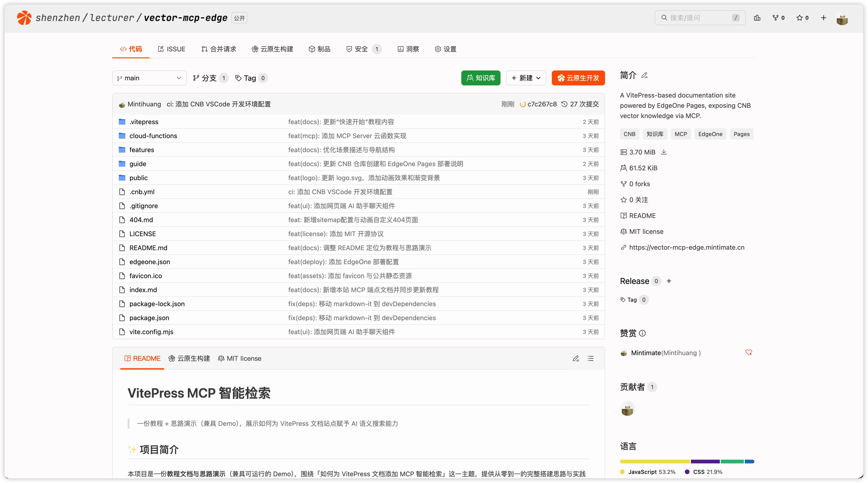Star the repository via header star icon
The height and width of the screenshot is (483, 868).
point(799,17)
